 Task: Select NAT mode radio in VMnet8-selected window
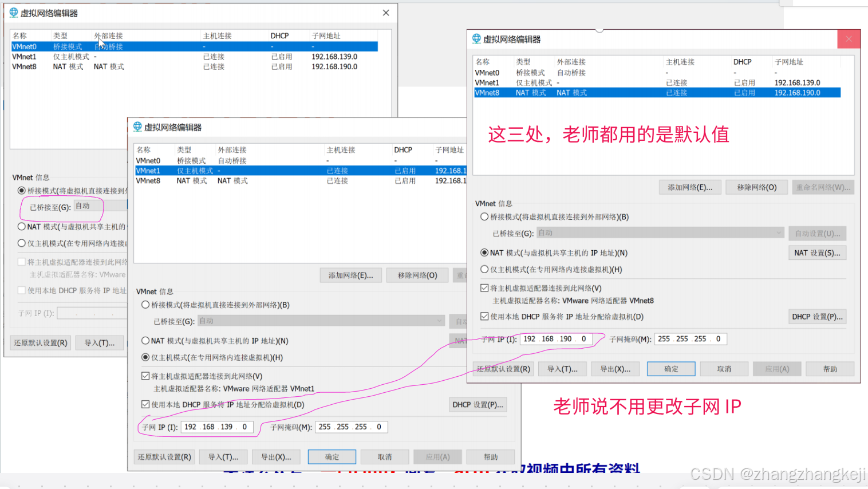(484, 253)
